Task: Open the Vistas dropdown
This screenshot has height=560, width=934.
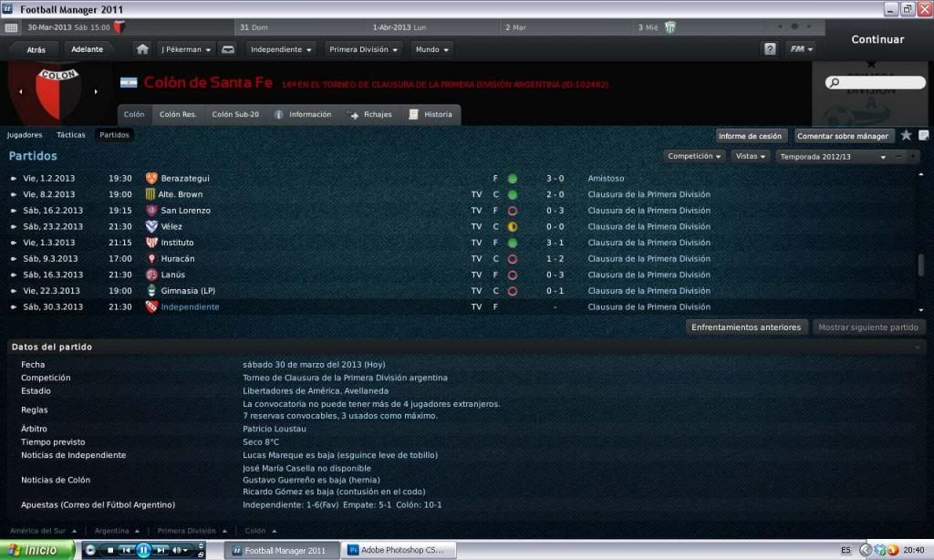Action: [750, 156]
